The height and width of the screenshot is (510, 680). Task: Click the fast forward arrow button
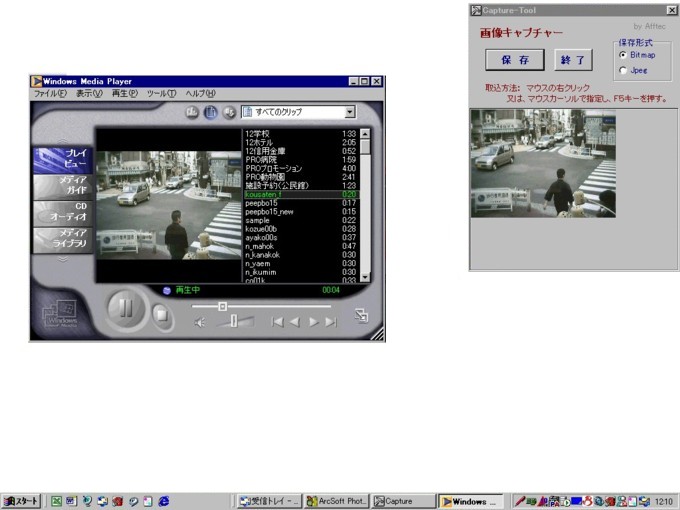click(313, 322)
